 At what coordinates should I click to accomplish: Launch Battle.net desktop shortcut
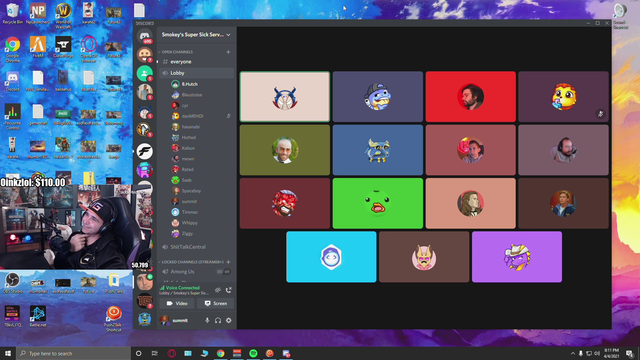[38, 317]
